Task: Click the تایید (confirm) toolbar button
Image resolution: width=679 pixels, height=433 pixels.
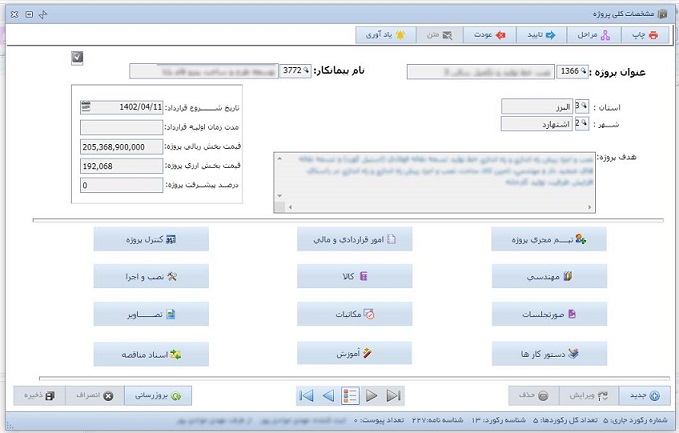Action: click(x=541, y=35)
